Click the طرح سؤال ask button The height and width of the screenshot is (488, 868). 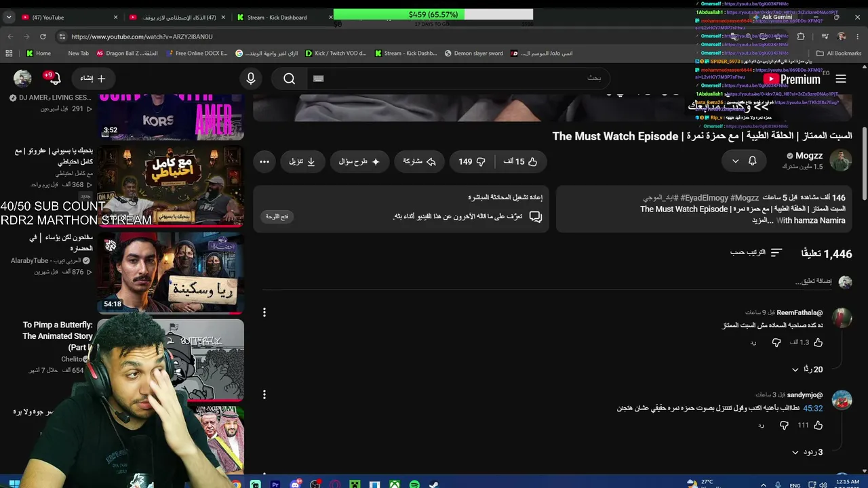click(x=359, y=161)
